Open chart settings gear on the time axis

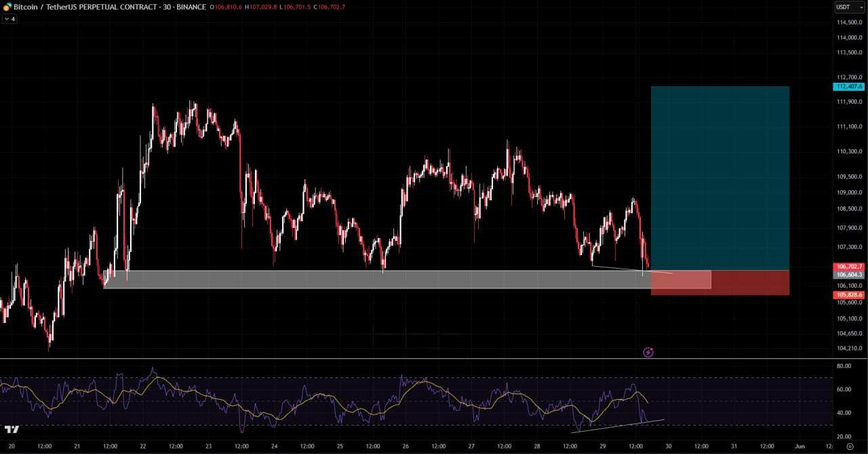(x=850, y=447)
